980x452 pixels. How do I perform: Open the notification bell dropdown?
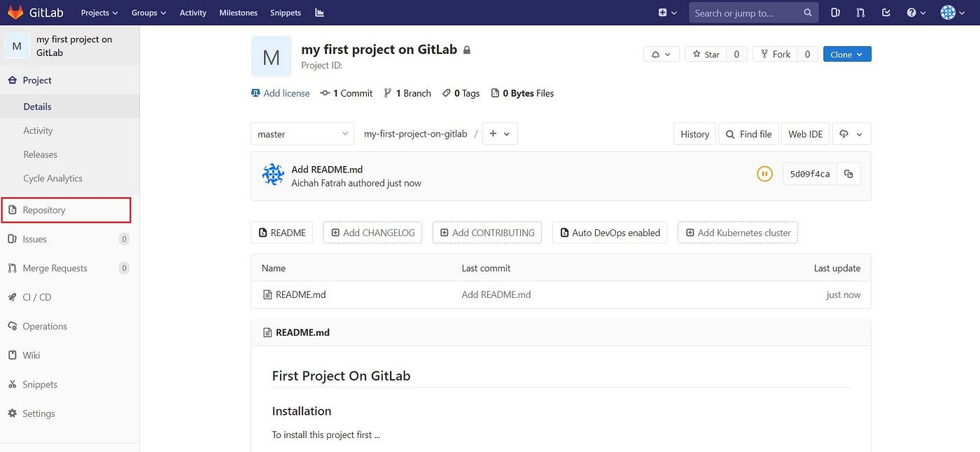tap(661, 54)
